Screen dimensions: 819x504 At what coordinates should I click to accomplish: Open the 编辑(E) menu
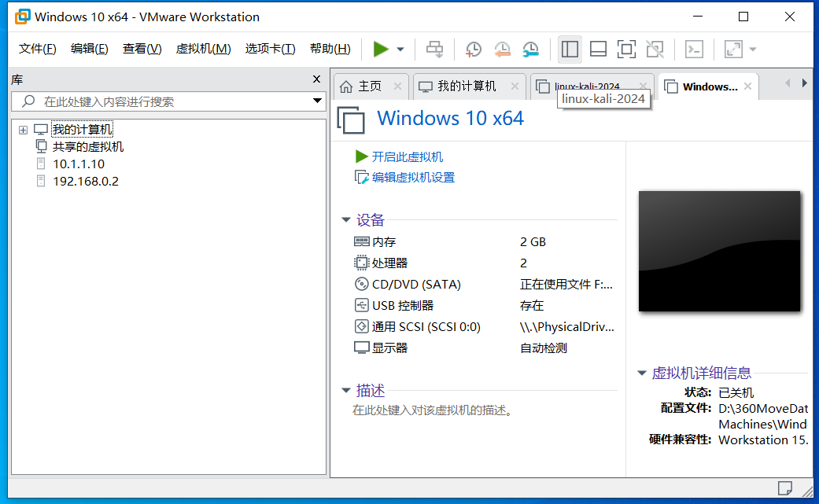point(90,49)
